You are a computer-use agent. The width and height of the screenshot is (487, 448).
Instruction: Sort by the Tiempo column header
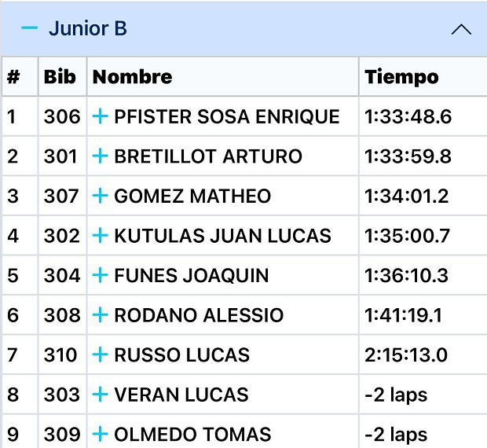[x=401, y=77]
